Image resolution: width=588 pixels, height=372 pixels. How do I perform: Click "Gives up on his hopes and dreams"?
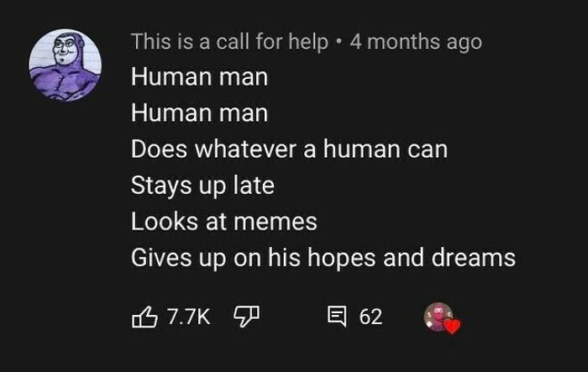323,258
